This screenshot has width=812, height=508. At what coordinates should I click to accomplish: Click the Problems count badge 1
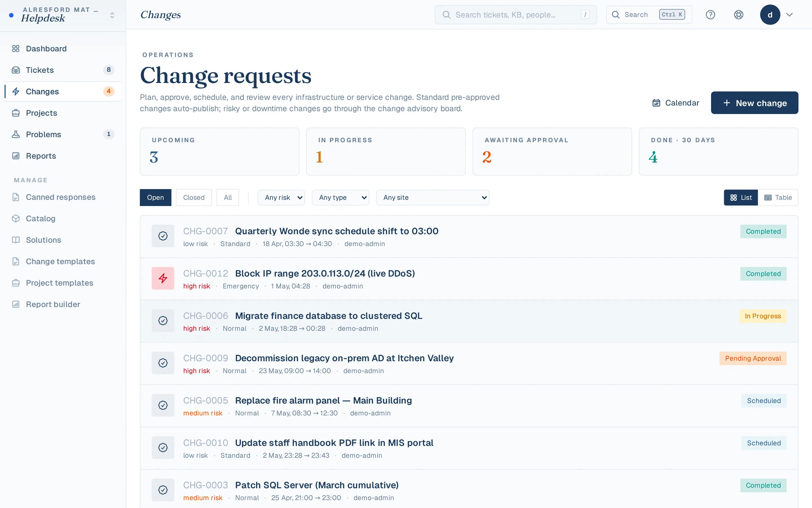click(108, 134)
